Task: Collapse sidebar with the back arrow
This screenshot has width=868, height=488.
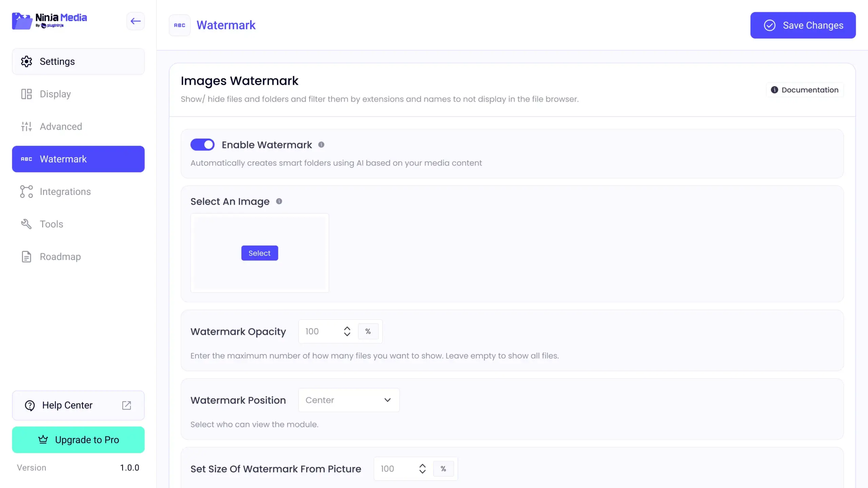Action: 136,21
